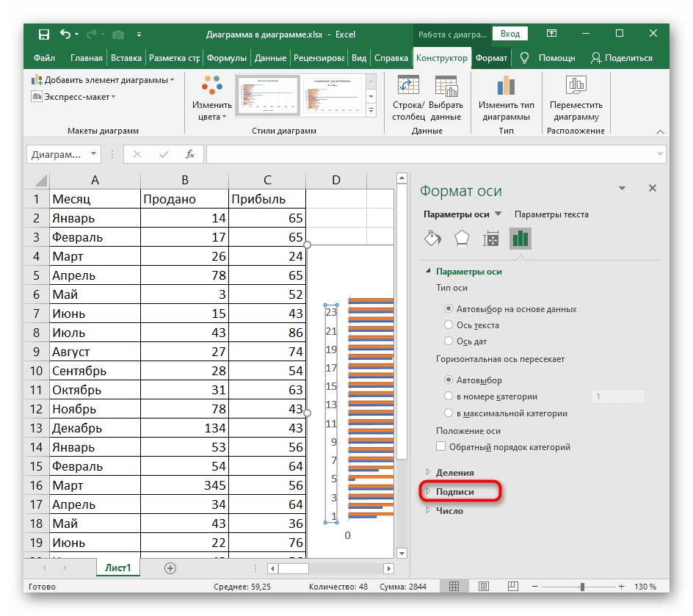Open Size & Properties tab icon
Image resolution: width=693 pixels, height=616 pixels.
(x=490, y=239)
